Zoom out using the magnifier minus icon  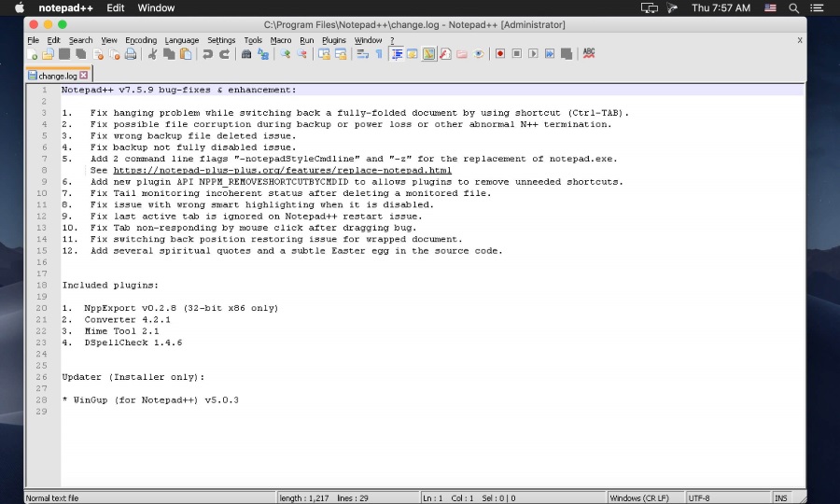click(301, 54)
